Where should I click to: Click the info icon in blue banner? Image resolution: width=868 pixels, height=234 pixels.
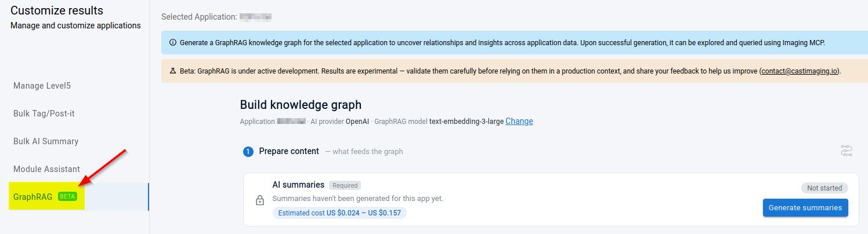172,43
